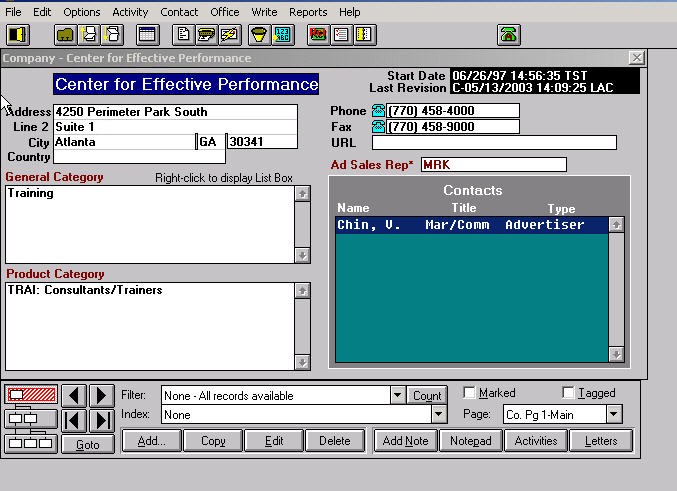Click the yellow funnel filter icon
This screenshot has width=677, height=491.
259,35
